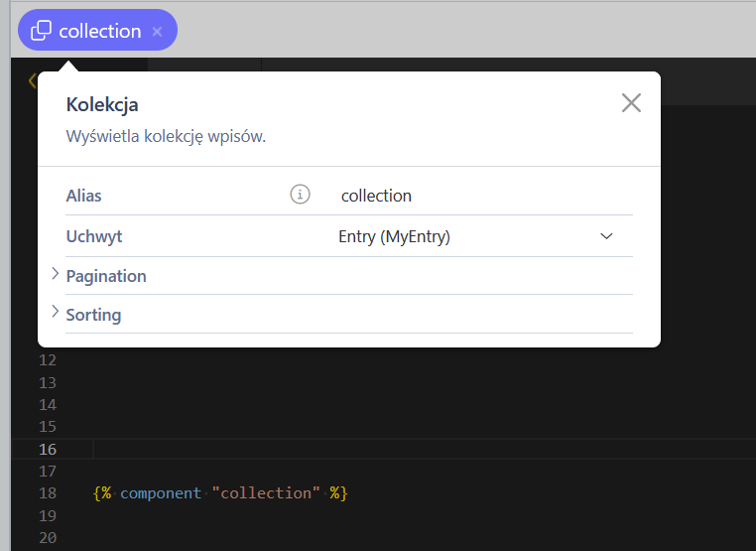The height and width of the screenshot is (551, 756).
Task: Click the Pagination section label
Action: coord(106,276)
